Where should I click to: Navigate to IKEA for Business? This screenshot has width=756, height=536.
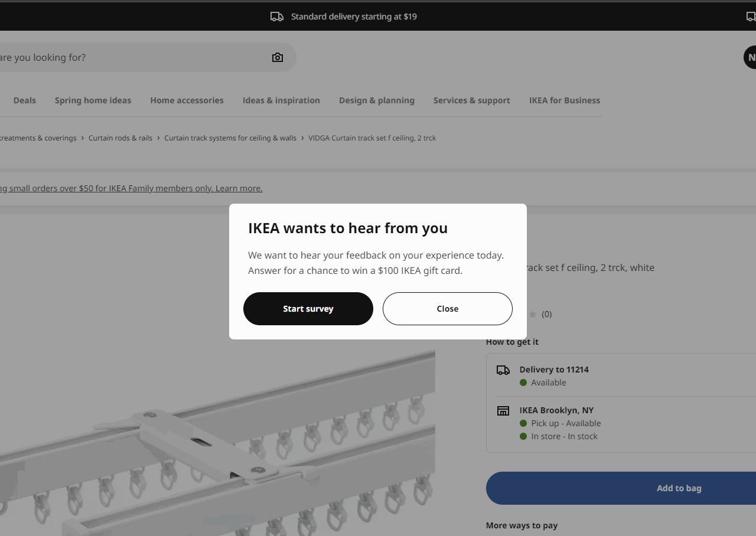coord(564,100)
